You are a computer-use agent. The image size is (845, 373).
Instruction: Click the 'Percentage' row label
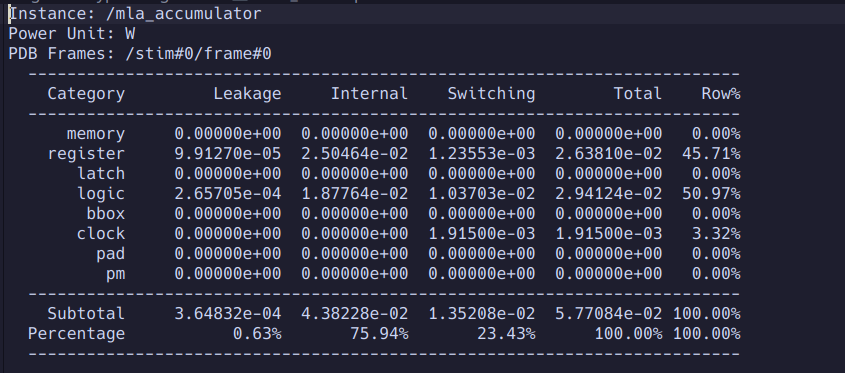(77, 334)
